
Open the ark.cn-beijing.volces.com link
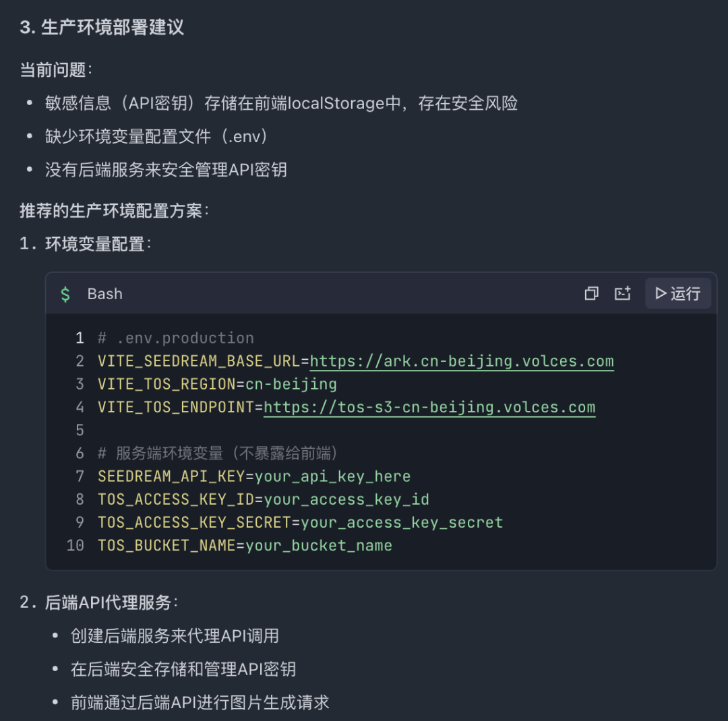(462, 361)
